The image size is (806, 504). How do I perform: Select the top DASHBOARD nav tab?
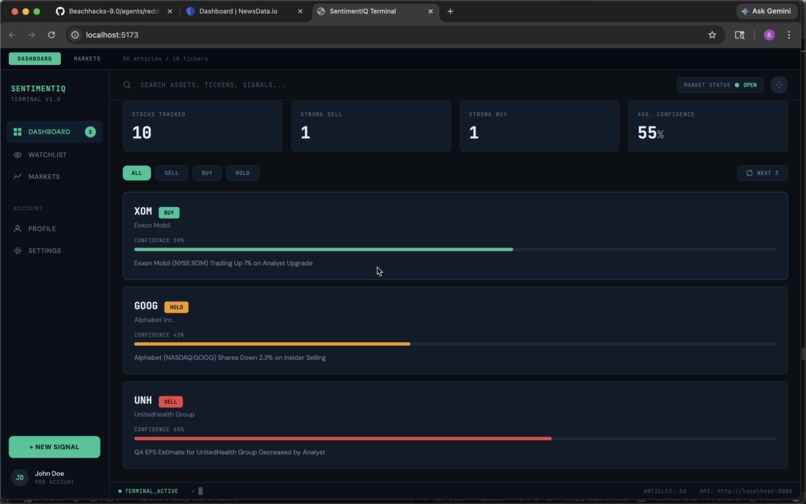(34, 59)
